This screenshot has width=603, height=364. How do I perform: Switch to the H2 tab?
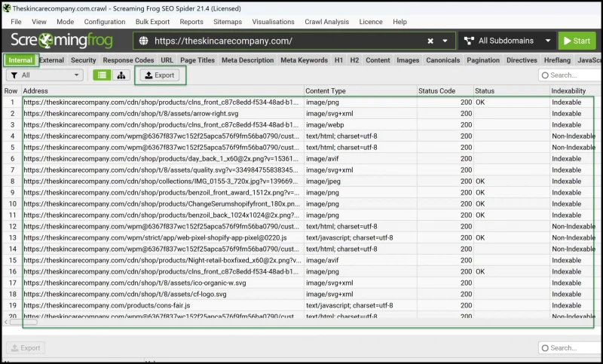pos(354,60)
